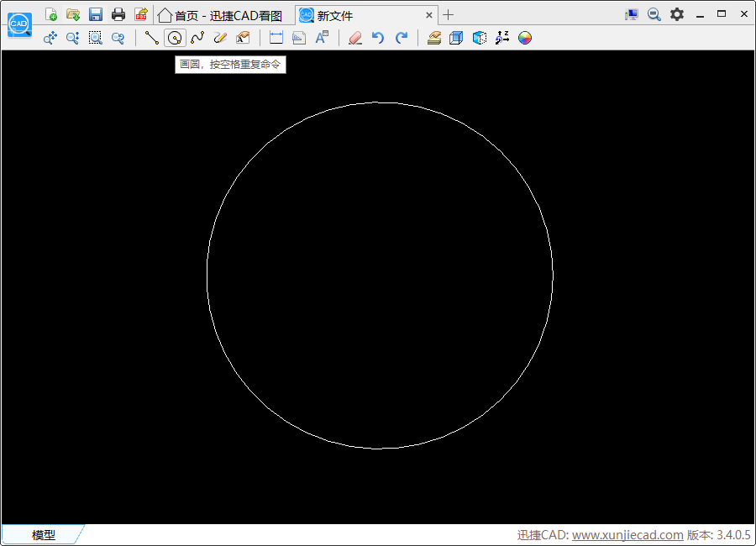Close the 新文件 tab
The image size is (756, 546).
[428, 15]
